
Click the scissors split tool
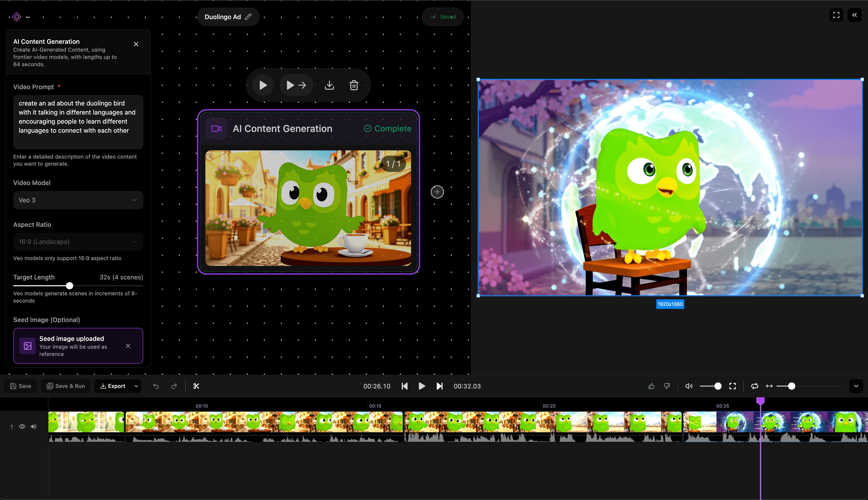point(196,386)
